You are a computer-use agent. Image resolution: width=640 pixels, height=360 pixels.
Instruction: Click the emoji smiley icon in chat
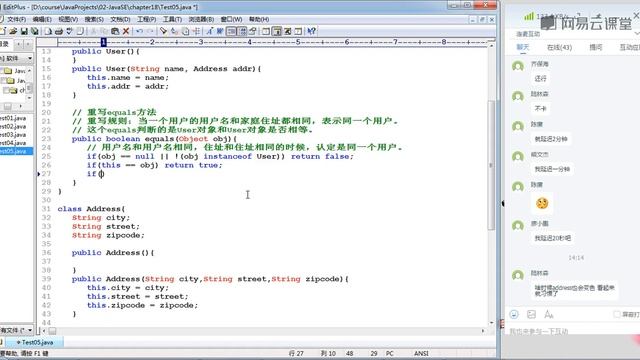point(514,314)
